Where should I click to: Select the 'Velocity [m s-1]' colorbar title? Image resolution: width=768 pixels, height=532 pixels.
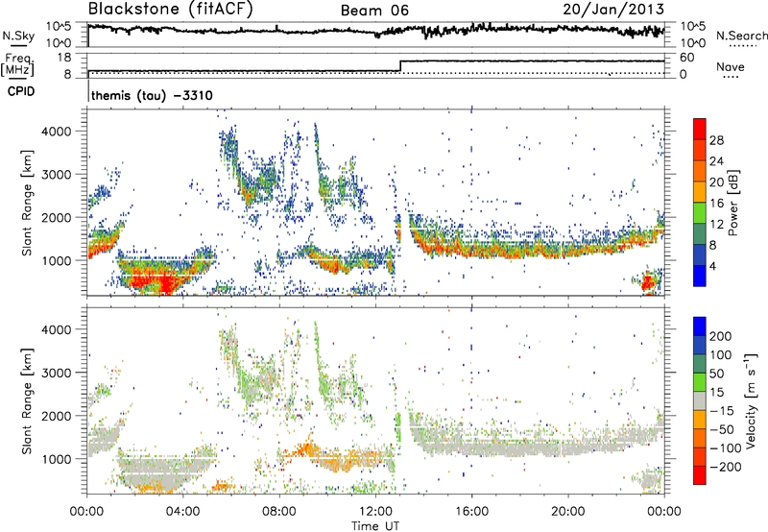751,400
